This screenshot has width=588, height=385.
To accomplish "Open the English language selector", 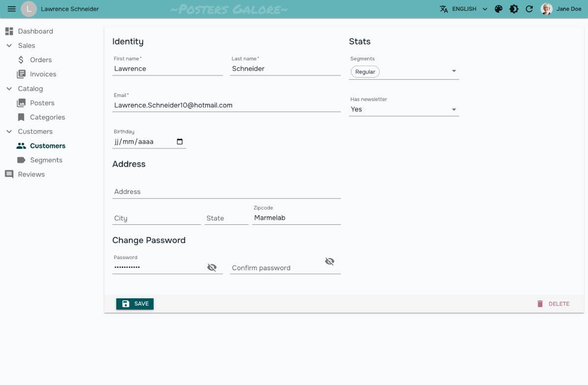I will (x=464, y=9).
